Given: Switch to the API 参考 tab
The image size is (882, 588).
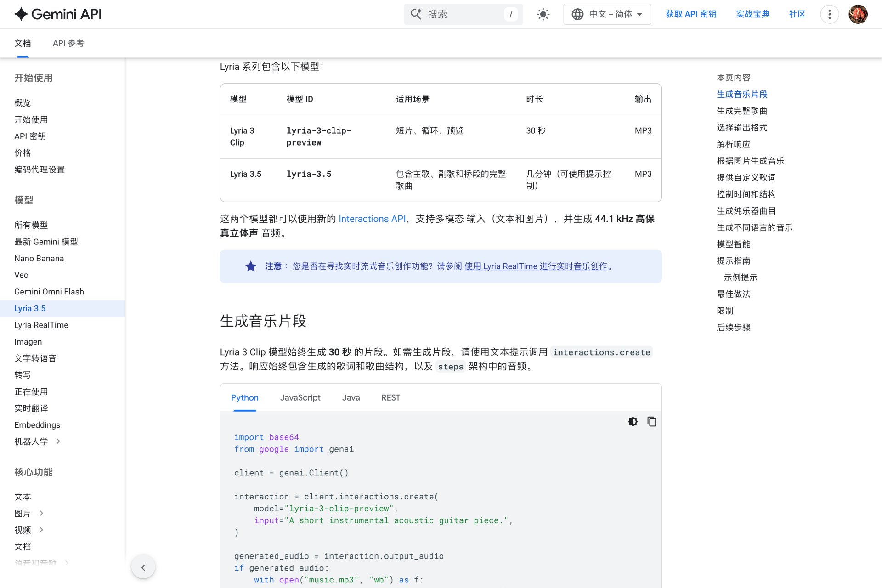Looking at the screenshot, I should [x=68, y=43].
